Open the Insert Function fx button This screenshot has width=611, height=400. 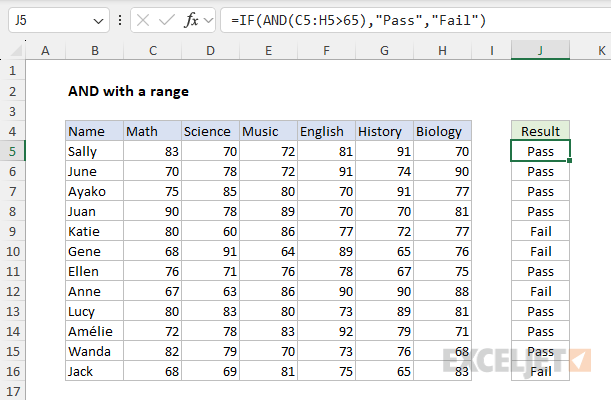(x=191, y=20)
